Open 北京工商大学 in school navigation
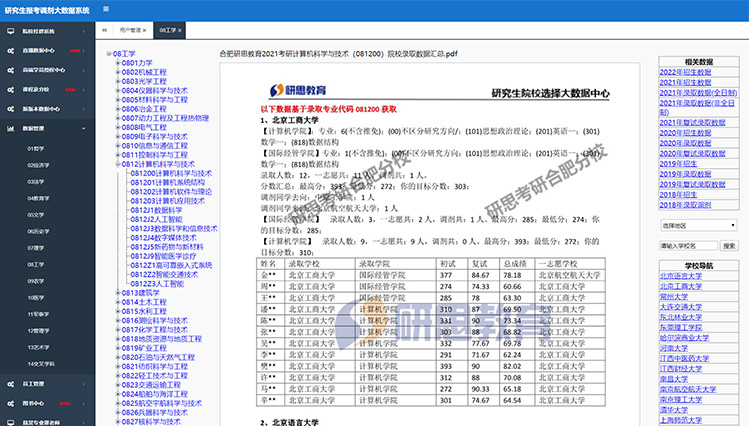Image resolution: width=749 pixels, height=426 pixels. coord(681,287)
